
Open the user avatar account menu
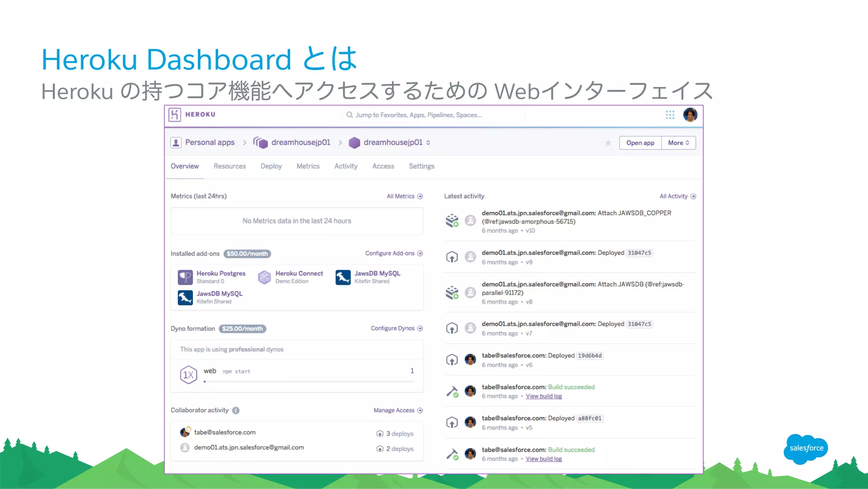pyautogui.click(x=690, y=115)
